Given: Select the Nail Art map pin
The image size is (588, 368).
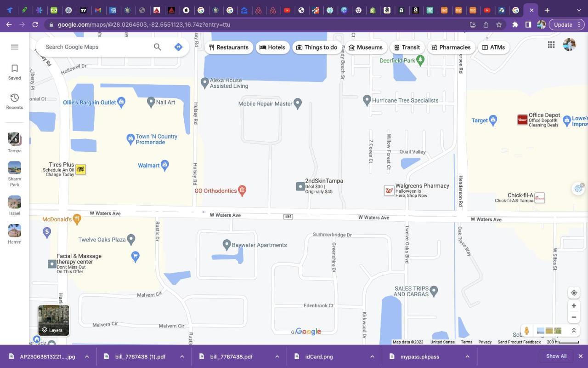Looking at the screenshot, I should (151, 102).
